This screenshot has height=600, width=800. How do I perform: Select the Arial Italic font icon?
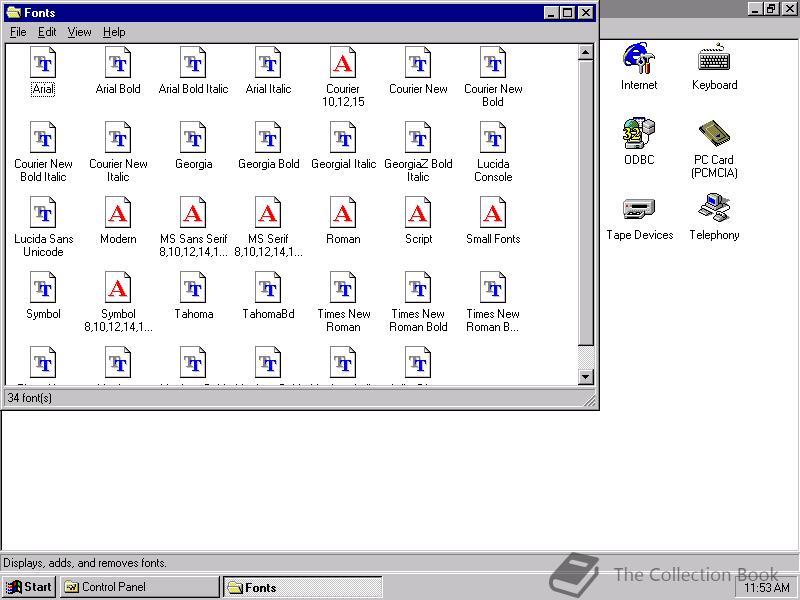[268, 63]
